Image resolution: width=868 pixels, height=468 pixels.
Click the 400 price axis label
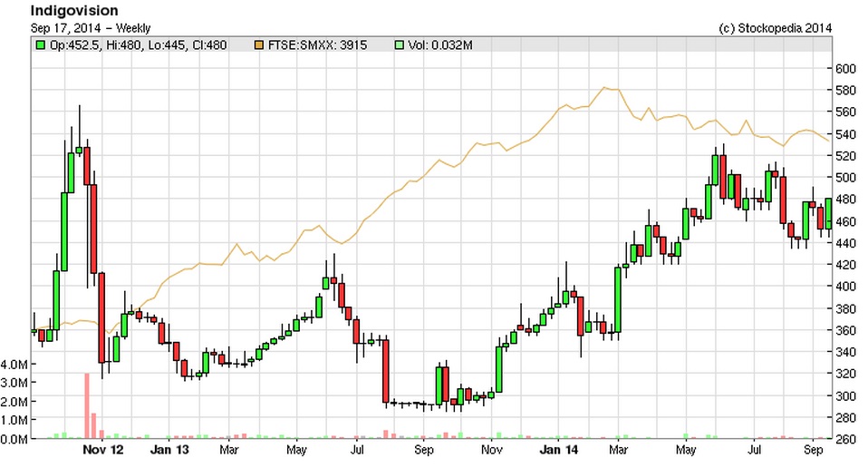tap(845, 287)
